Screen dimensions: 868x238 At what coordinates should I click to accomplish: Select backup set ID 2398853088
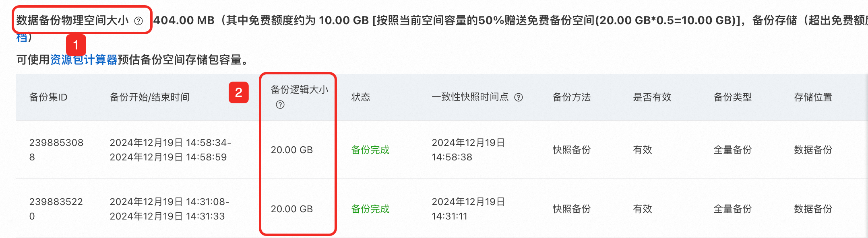56,150
